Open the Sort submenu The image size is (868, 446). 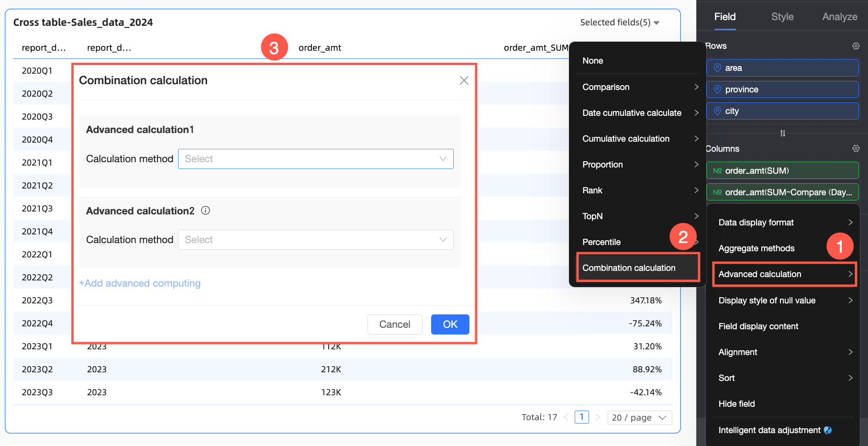tap(785, 378)
